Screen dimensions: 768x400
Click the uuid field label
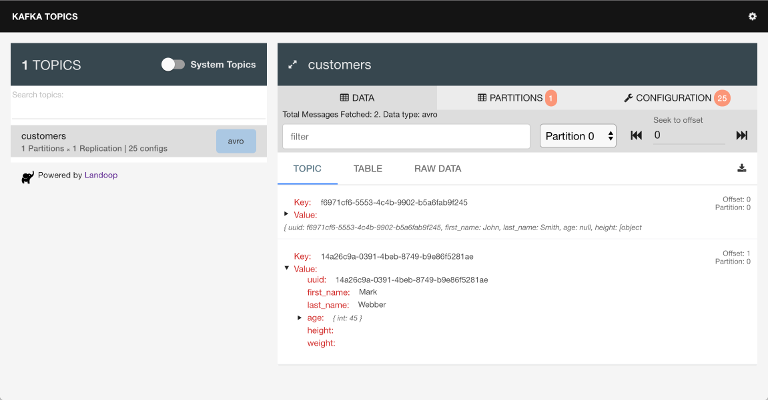(317, 280)
